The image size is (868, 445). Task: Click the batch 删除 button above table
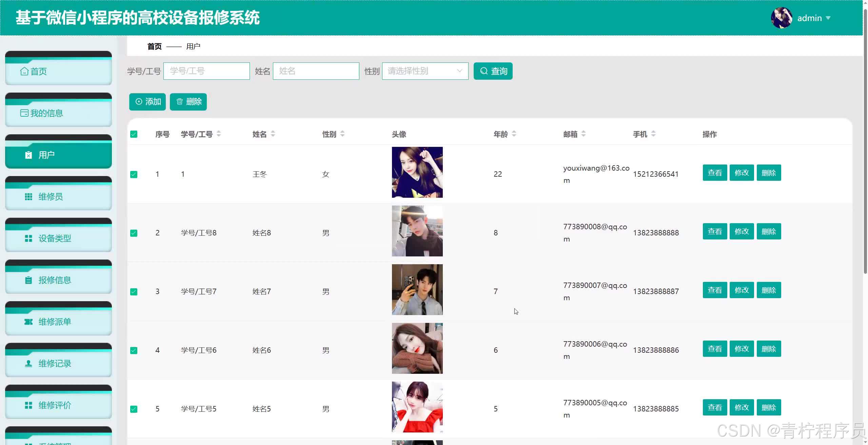(x=188, y=102)
